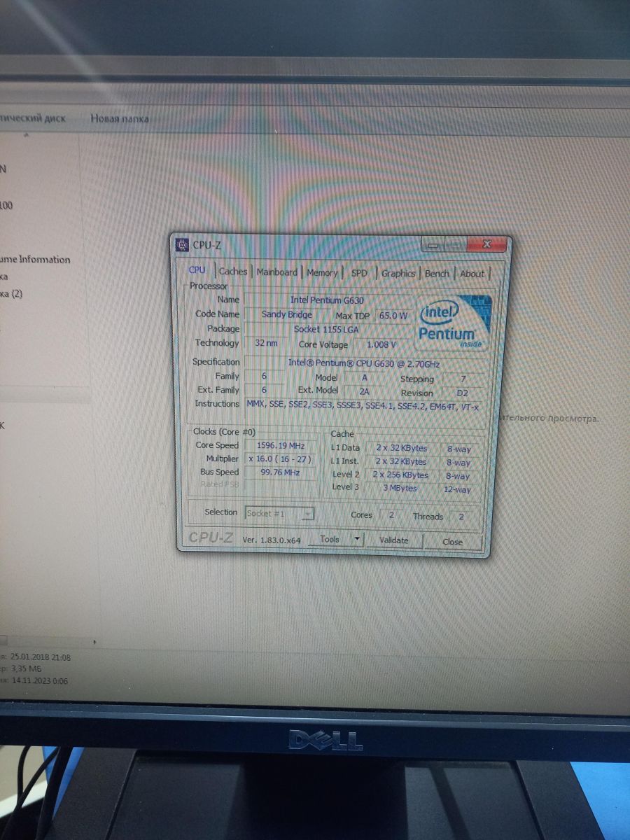The width and height of the screenshot is (630, 840).
Task: Close CPU-Z with the red X button
Action: [x=487, y=245]
